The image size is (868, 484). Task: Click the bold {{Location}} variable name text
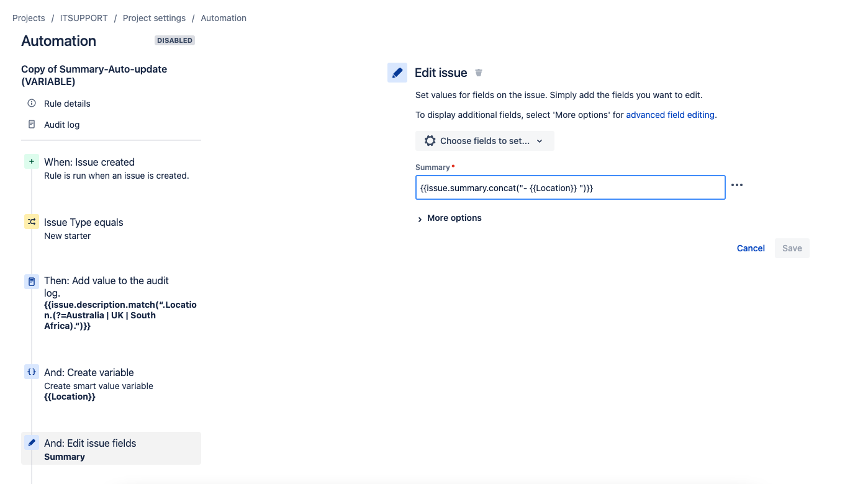tap(70, 397)
